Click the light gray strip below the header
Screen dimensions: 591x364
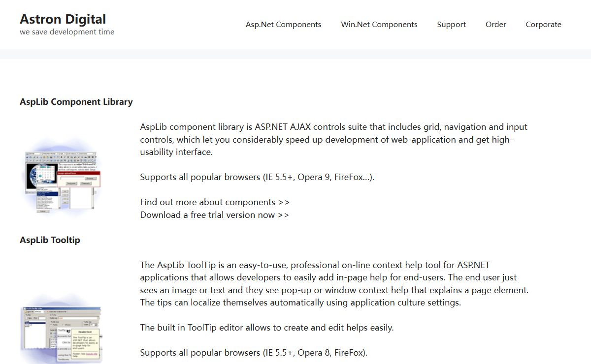[x=295, y=54]
